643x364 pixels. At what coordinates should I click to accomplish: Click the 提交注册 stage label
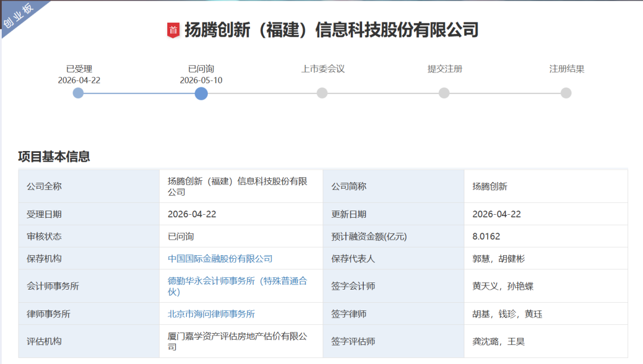point(445,69)
